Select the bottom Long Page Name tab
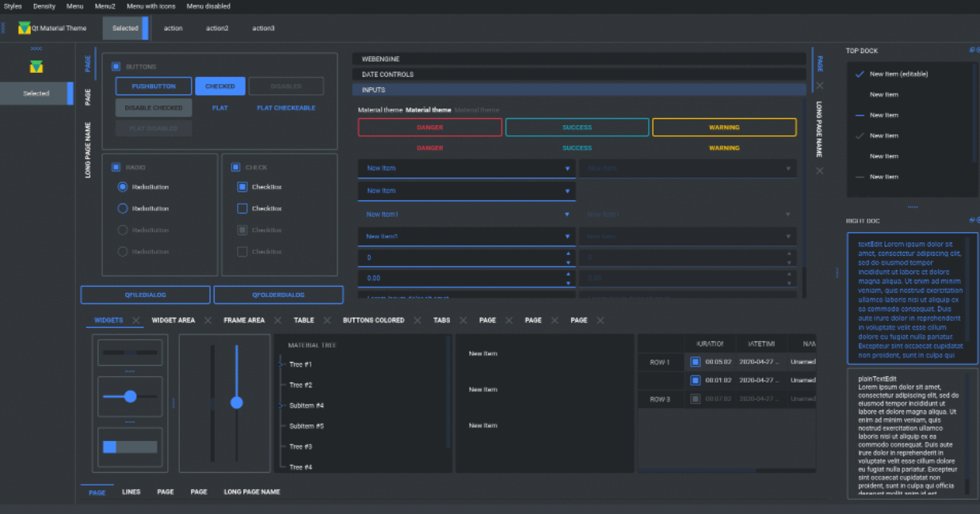 [252, 492]
